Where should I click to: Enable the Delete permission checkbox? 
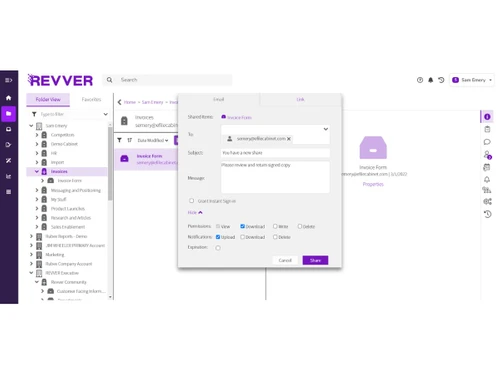point(300,226)
